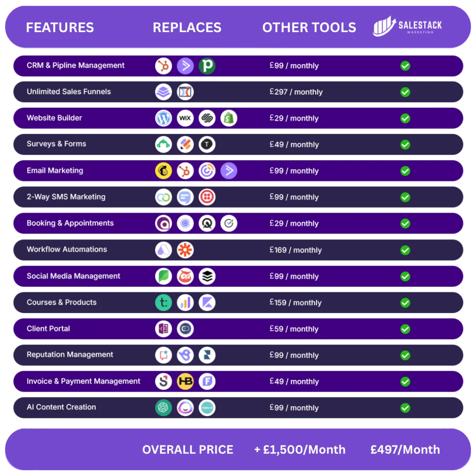This screenshot has height=476, width=476.
Task: Click the green checkmark for Client Portal
Action: click(405, 329)
